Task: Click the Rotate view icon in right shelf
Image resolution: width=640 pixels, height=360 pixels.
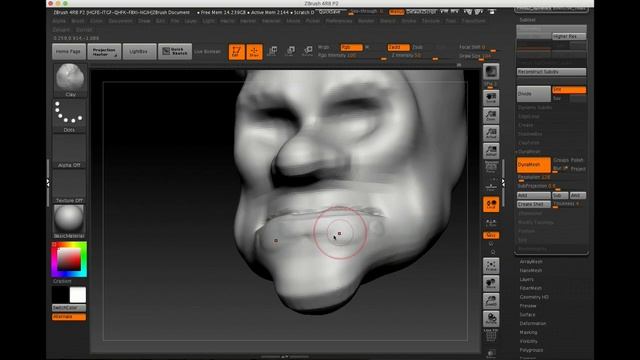Action: pyautogui.click(x=491, y=319)
